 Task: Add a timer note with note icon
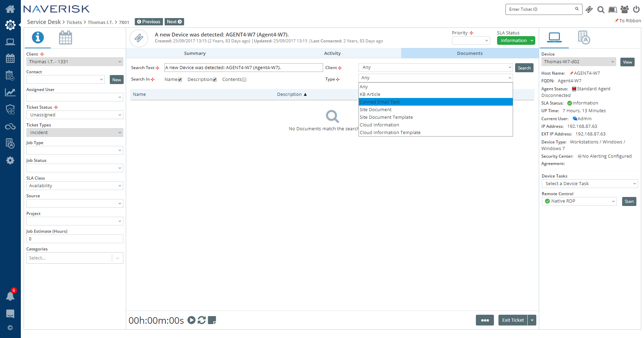coord(212,320)
